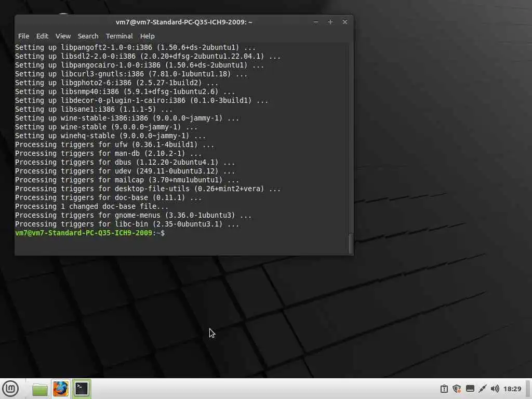This screenshot has width=532, height=399.
Task: Maximize the terminal window with the plus button
Action: 330,22
